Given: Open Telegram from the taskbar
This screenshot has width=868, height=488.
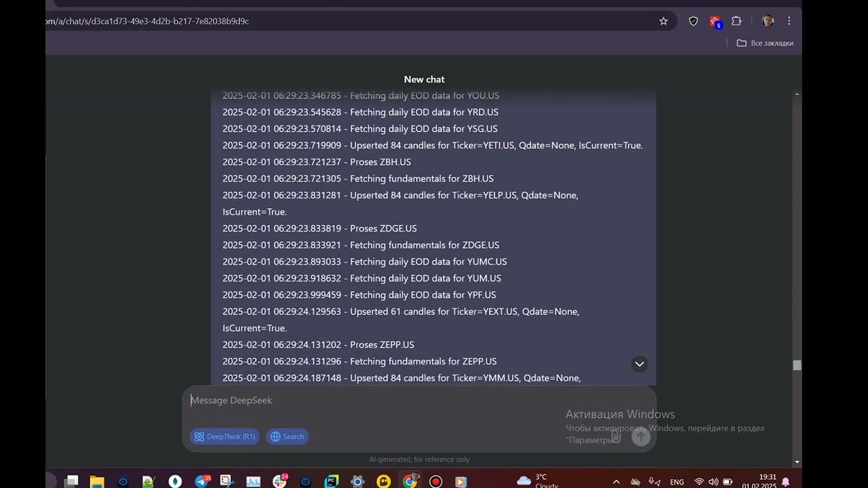Looking at the screenshot, I should pyautogui.click(x=201, y=482).
